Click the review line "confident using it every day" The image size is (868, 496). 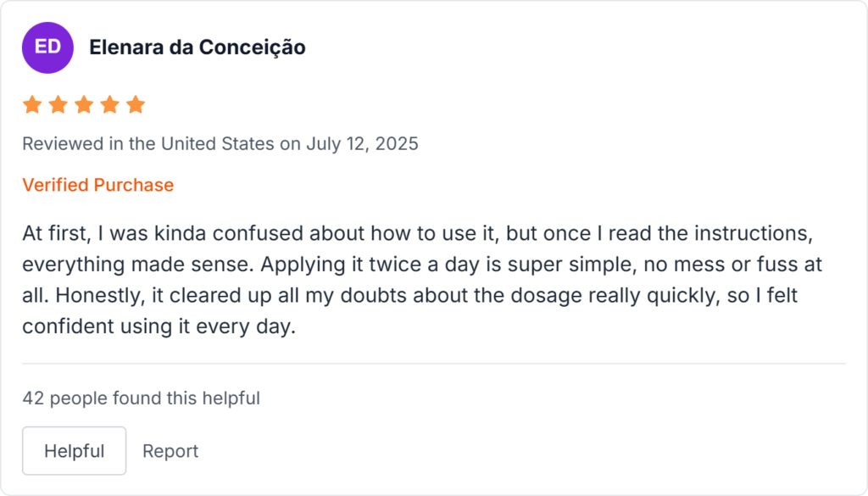[x=159, y=326]
